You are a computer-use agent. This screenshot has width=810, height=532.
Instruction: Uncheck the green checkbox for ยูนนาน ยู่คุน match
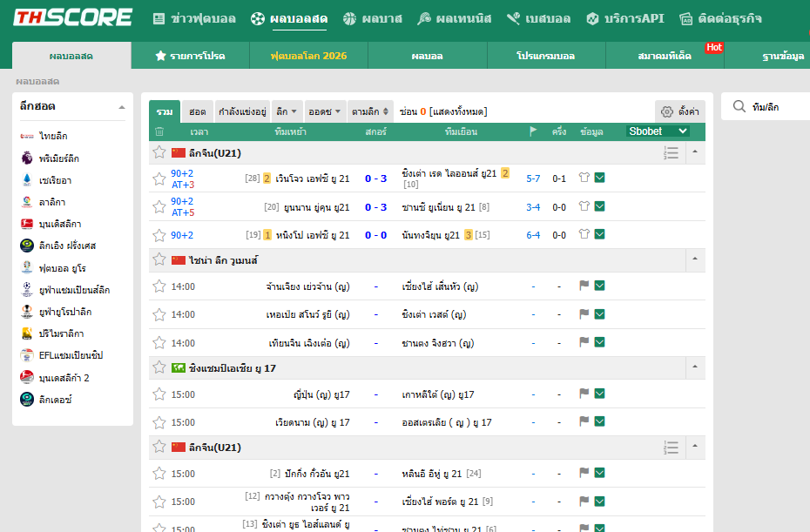(x=600, y=206)
